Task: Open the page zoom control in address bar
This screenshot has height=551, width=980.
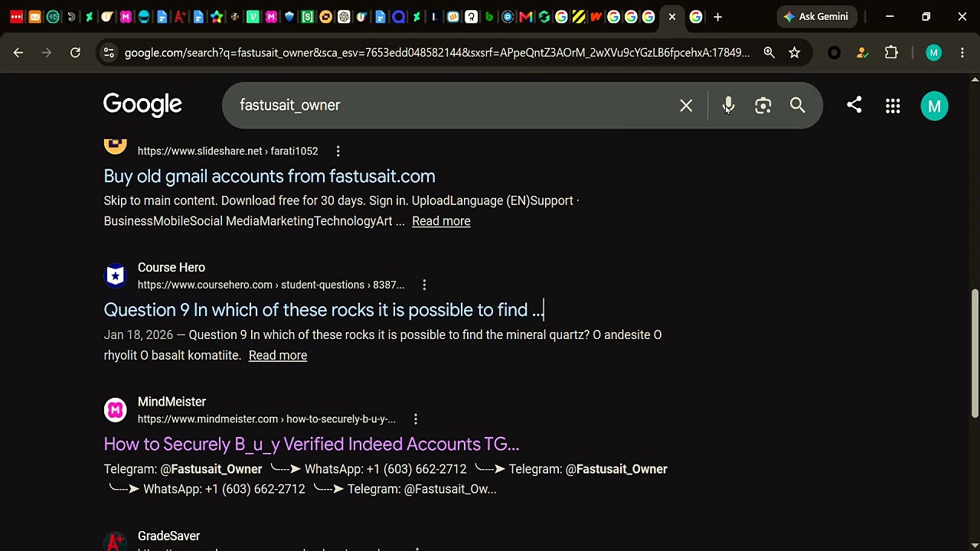Action: coord(769,53)
